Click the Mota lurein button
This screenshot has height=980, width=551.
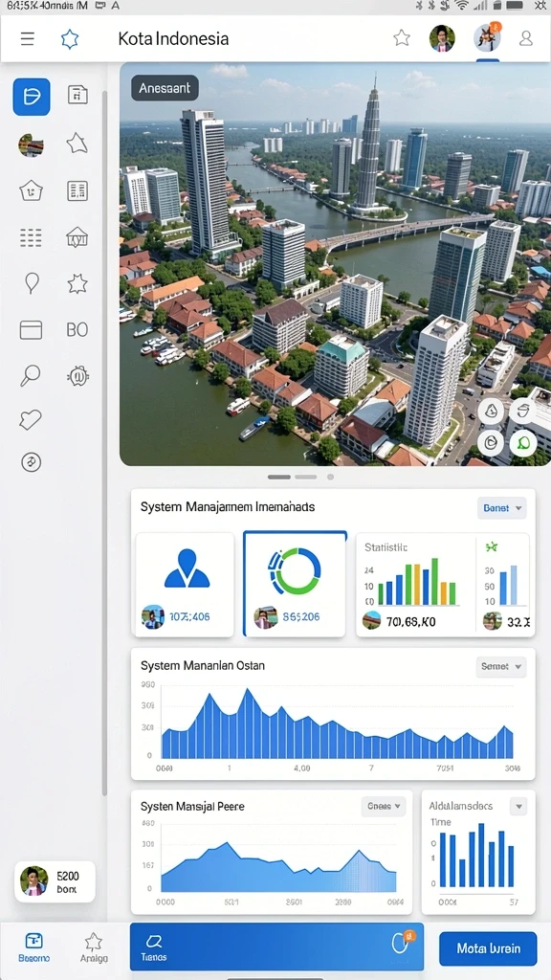pos(488,948)
